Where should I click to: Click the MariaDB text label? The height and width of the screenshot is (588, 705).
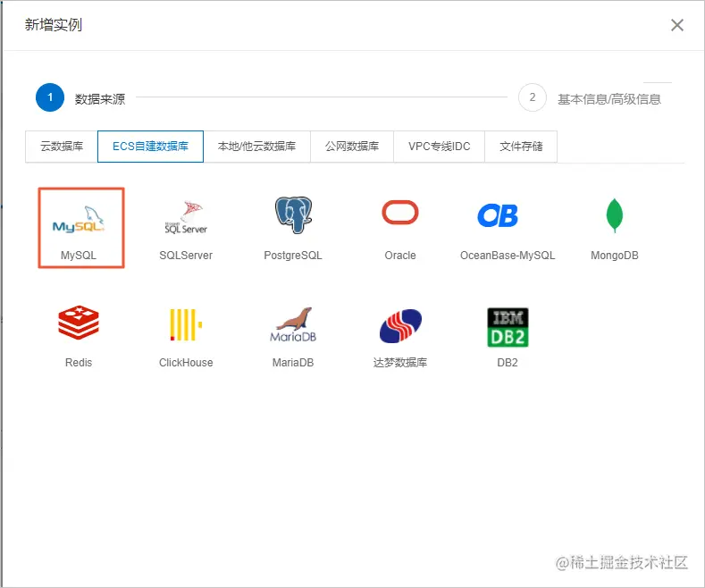(x=293, y=362)
